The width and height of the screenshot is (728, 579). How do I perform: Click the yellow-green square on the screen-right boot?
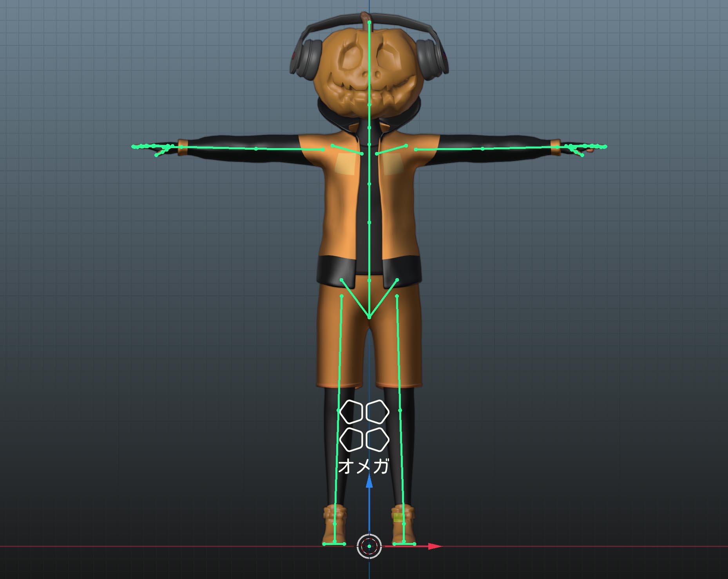pyautogui.click(x=398, y=517)
